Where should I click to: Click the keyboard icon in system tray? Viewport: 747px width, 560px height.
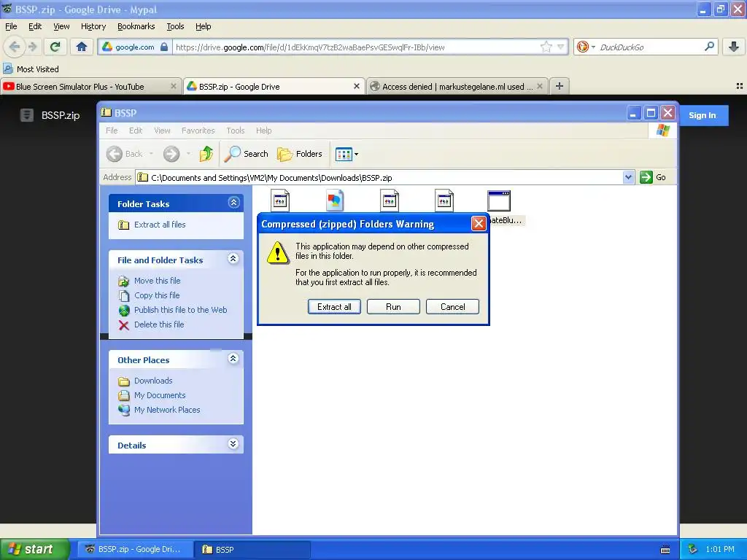pos(665,550)
